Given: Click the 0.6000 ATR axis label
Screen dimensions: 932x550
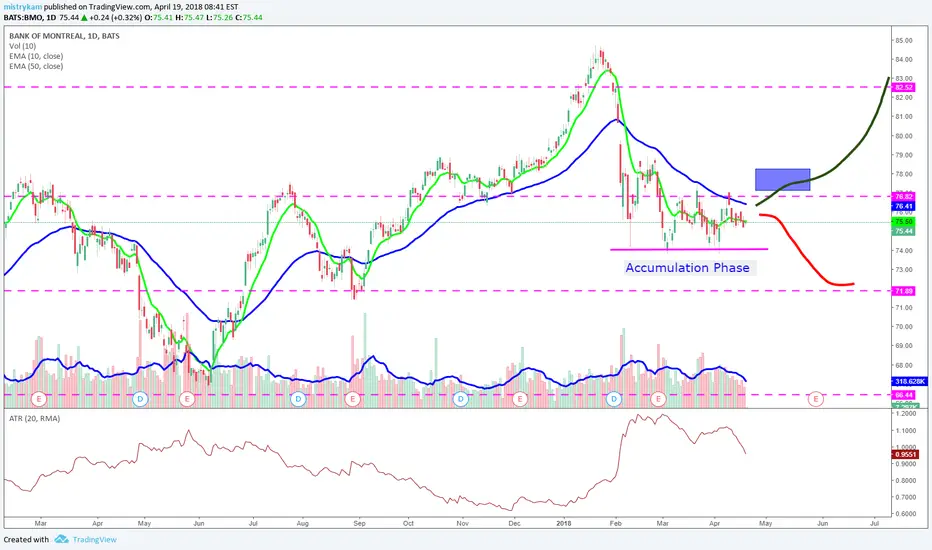Looking at the screenshot, I should pyautogui.click(x=907, y=514).
